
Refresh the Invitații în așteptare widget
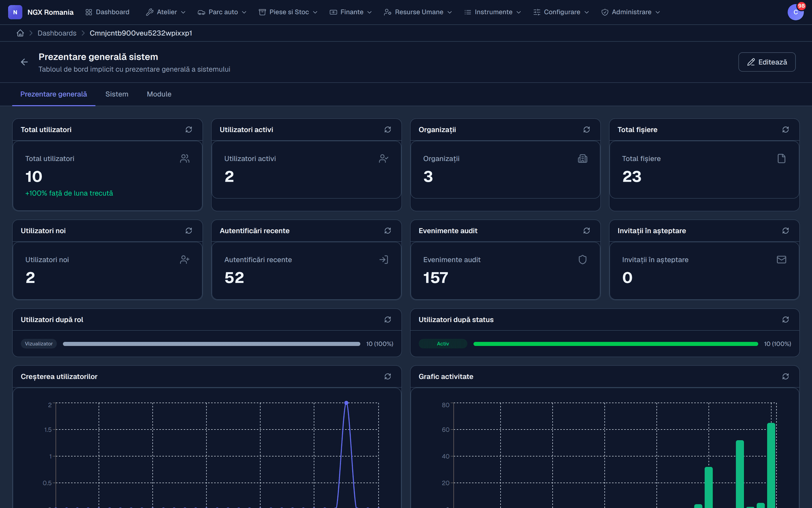click(x=785, y=231)
